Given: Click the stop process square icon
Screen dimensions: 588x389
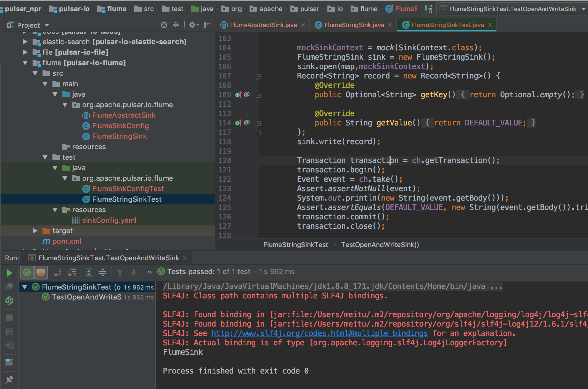Looking at the screenshot, I should point(9,318).
